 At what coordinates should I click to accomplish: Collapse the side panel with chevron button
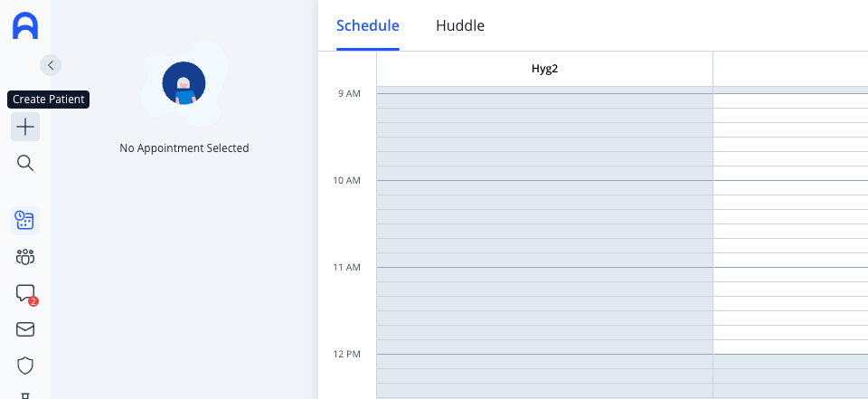pyautogui.click(x=51, y=65)
